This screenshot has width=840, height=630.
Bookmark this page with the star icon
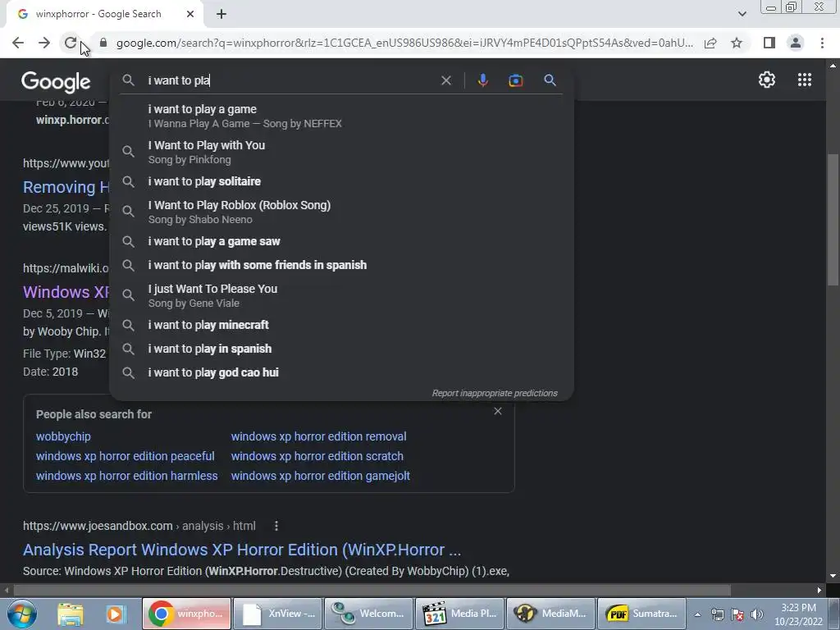[737, 43]
